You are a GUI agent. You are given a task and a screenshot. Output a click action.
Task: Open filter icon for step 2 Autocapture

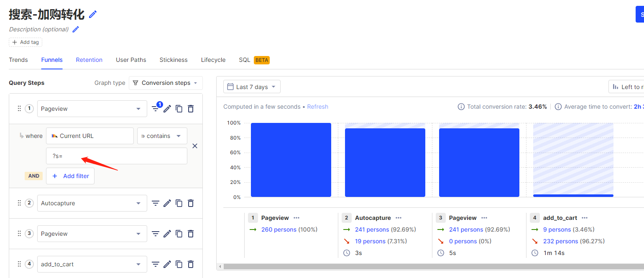(156, 203)
